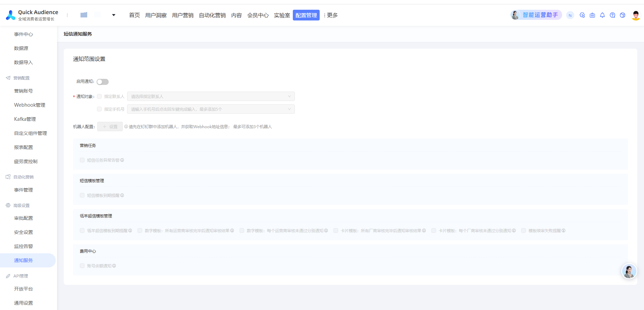Expand the 更多 navigation menu
Viewport: 644px width, 310px height.
(331, 15)
